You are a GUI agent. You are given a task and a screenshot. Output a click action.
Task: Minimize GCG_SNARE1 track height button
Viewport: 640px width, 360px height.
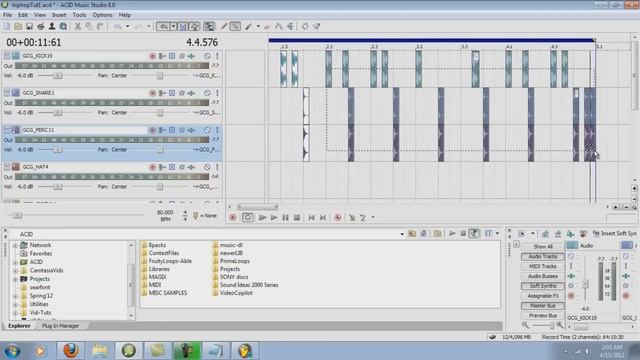tap(7, 93)
